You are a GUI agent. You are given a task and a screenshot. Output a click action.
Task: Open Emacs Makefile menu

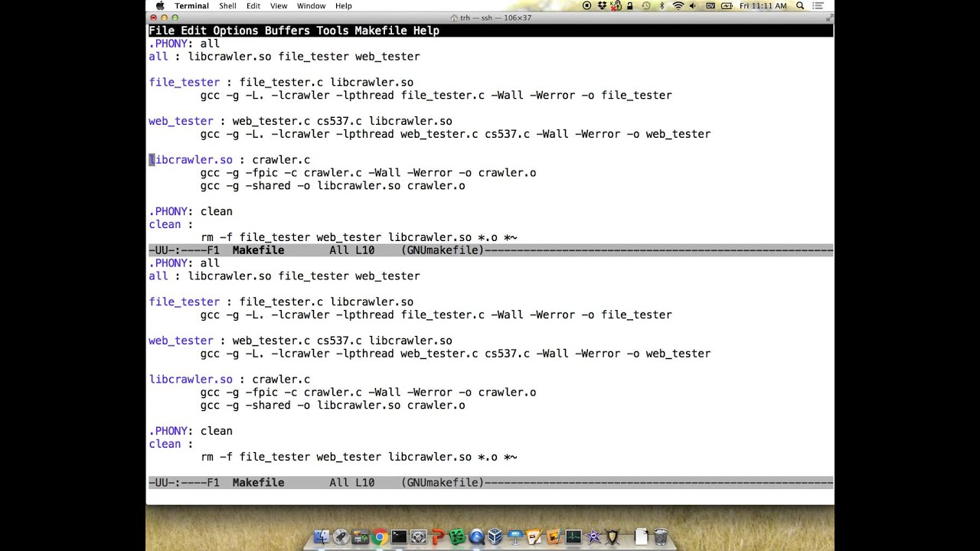[381, 31]
